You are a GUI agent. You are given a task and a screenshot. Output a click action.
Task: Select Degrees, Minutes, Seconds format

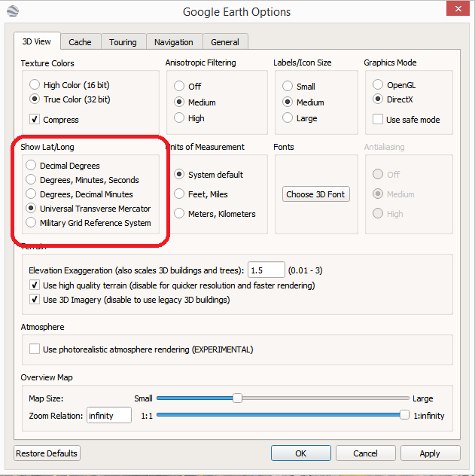tap(31, 179)
